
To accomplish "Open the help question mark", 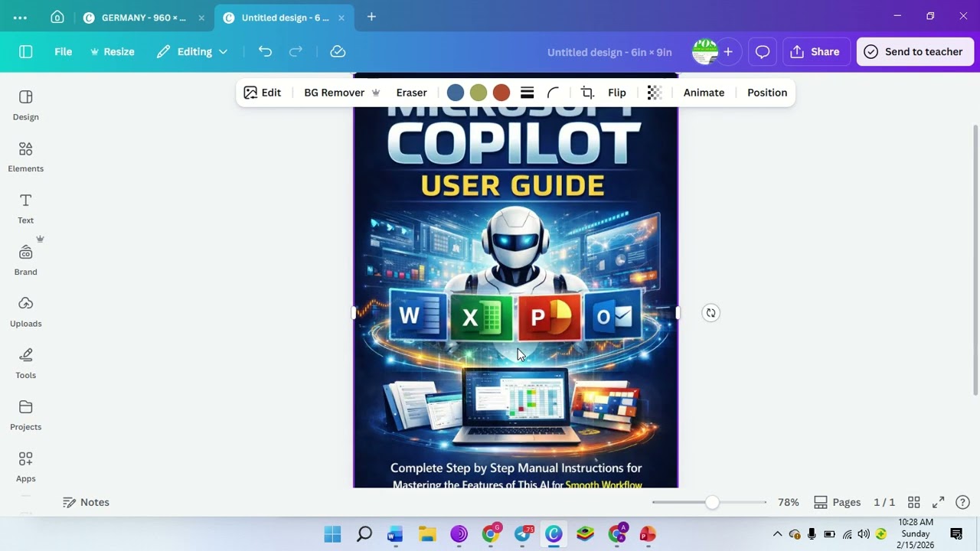I will [x=962, y=502].
